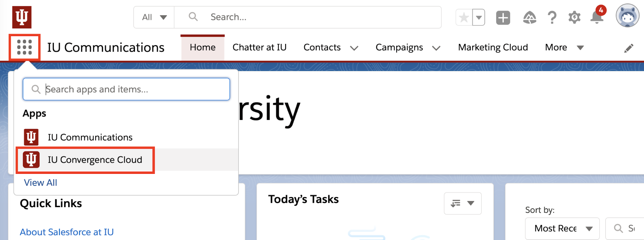Click magnifier icon in global search
644x240 pixels.
pos(193,17)
